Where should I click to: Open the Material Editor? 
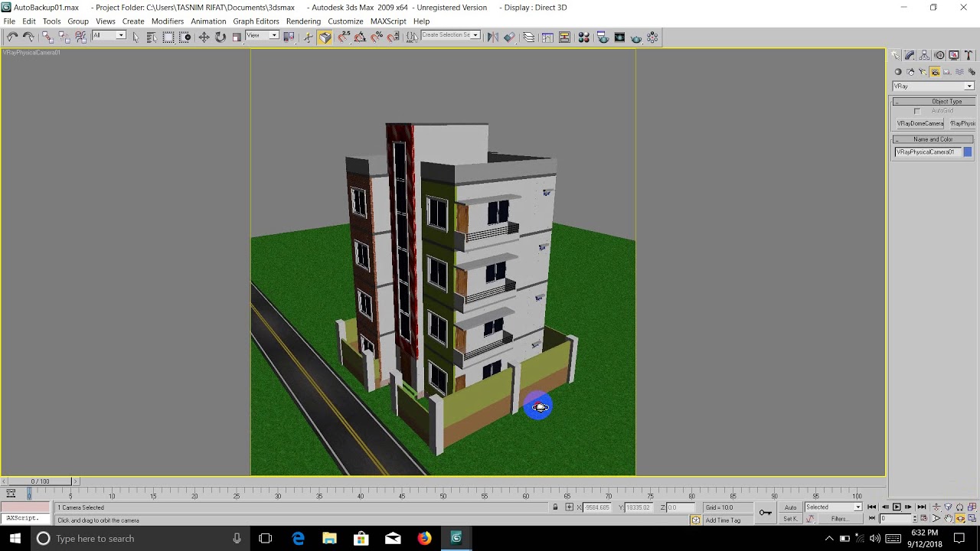(x=584, y=37)
